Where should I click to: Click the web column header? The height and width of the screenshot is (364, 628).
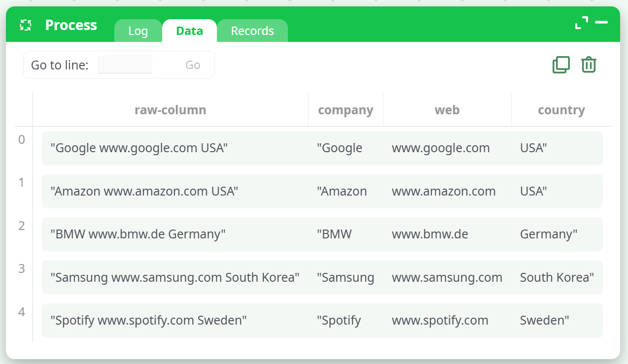(447, 110)
